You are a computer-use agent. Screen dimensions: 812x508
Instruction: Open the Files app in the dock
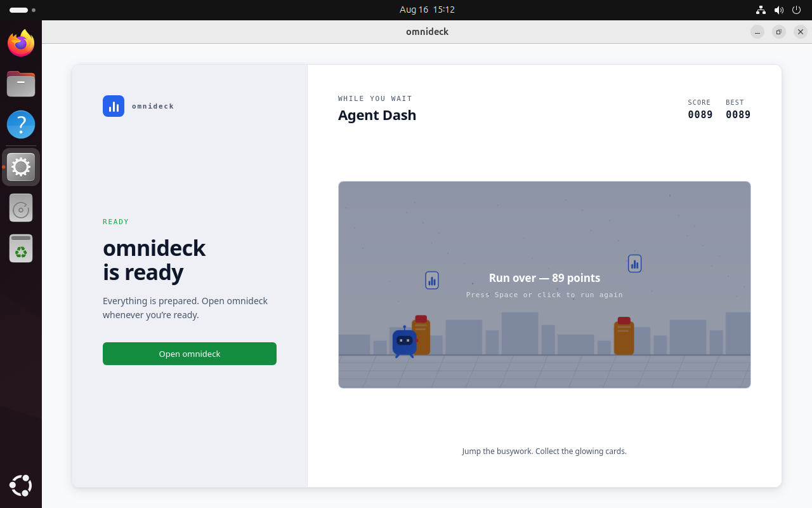coord(21,84)
